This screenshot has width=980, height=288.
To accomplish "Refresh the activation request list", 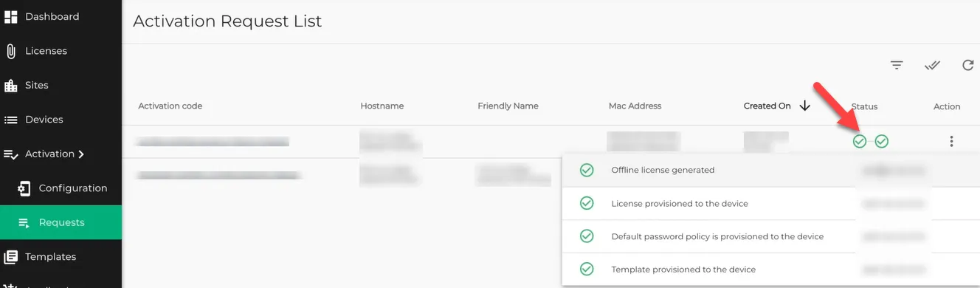I will coord(968,66).
